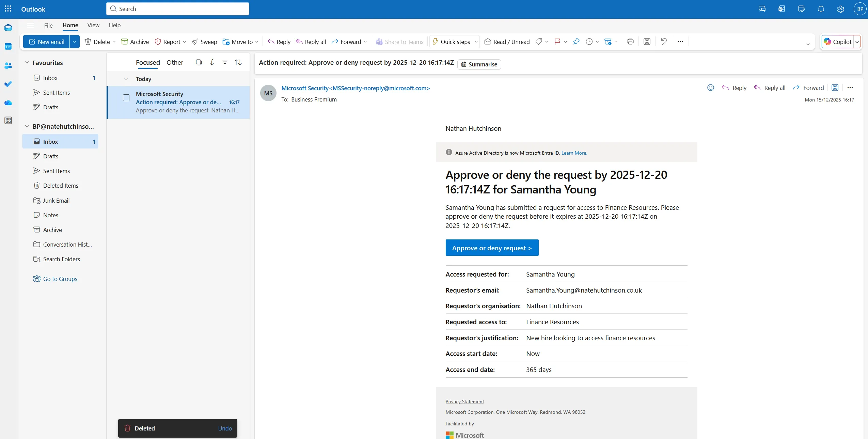
Task: Open the Deleted Items folder
Action: pos(60,186)
